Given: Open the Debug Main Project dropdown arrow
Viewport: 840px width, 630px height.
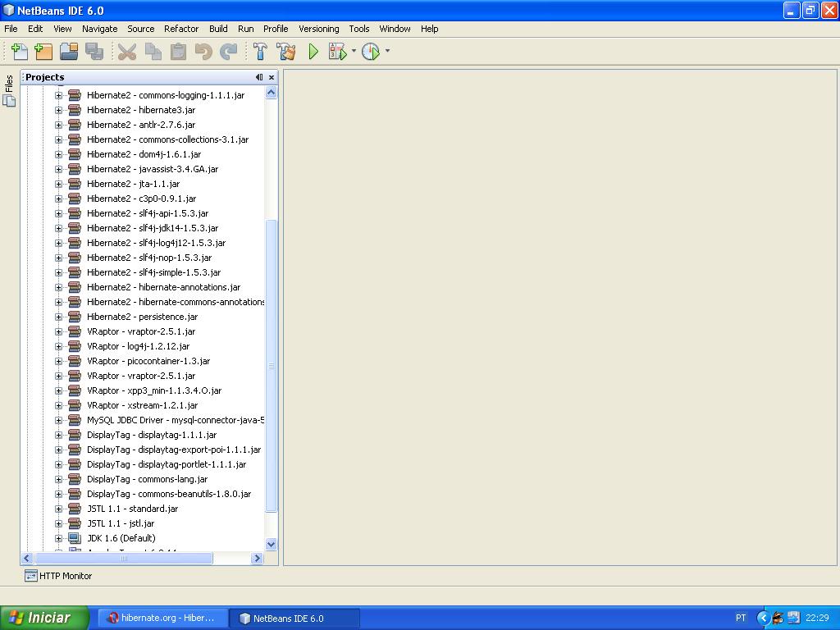Looking at the screenshot, I should pos(354,52).
